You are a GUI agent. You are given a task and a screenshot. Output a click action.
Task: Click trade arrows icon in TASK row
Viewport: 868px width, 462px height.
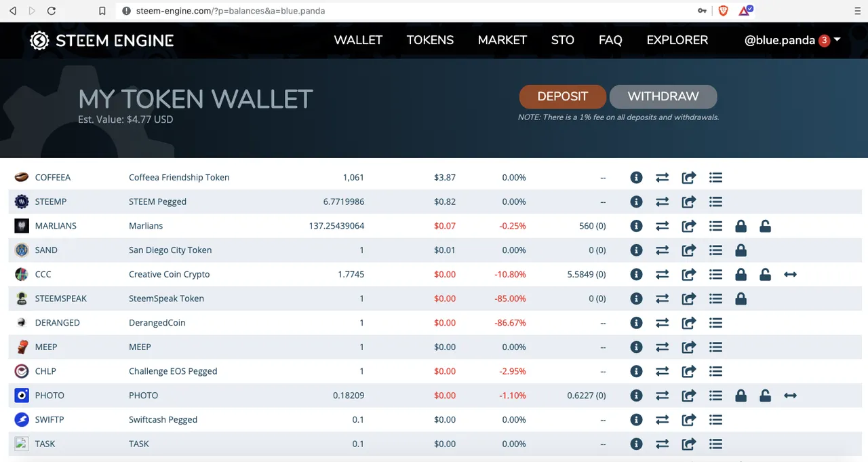pos(662,444)
